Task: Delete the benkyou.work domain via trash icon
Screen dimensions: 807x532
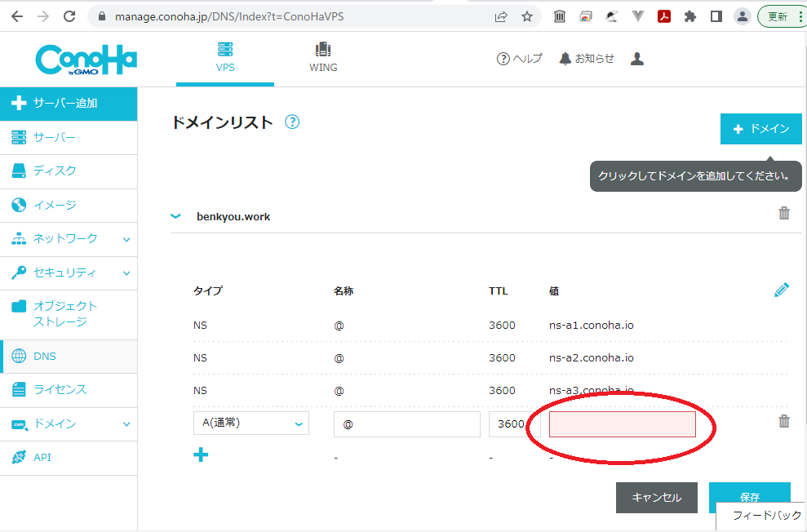Action: coord(783,213)
